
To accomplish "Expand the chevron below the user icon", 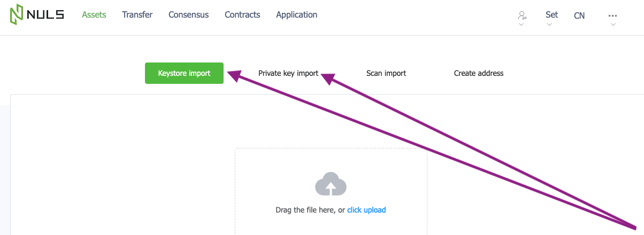I will click(522, 24).
